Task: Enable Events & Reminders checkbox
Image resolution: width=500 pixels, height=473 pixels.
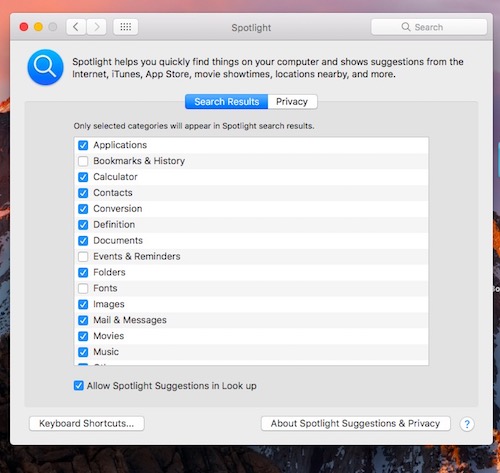Action: click(83, 257)
